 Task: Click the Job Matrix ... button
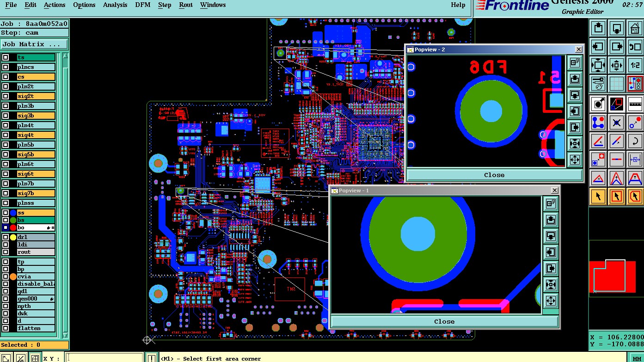[34, 44]
